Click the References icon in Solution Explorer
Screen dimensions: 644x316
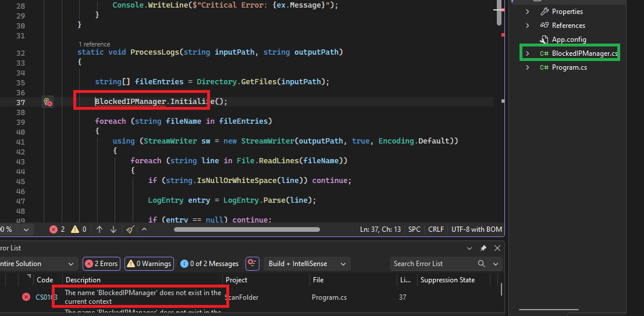point(544,26)
